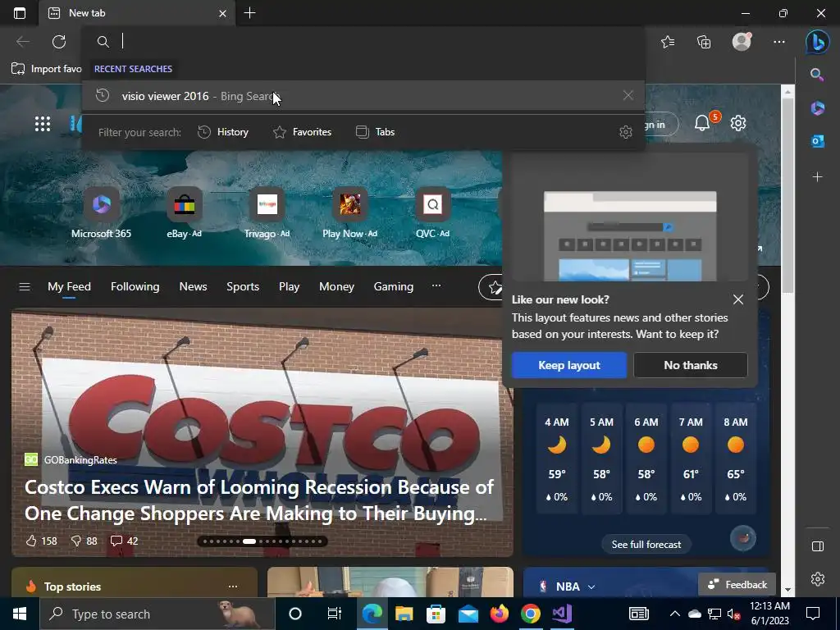Filter search by History
The image size is (840, 630).
[x=223, y=132]
